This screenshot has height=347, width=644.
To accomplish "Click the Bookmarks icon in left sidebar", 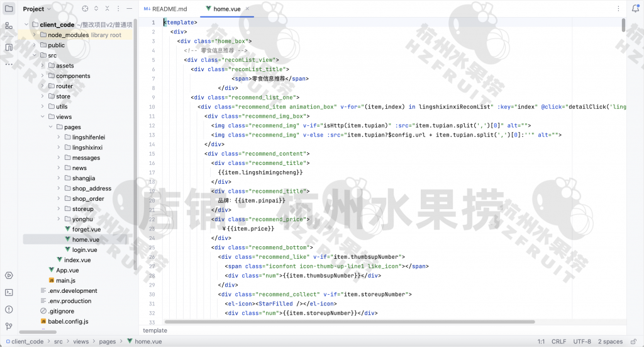I will click(x=8, y=47).
